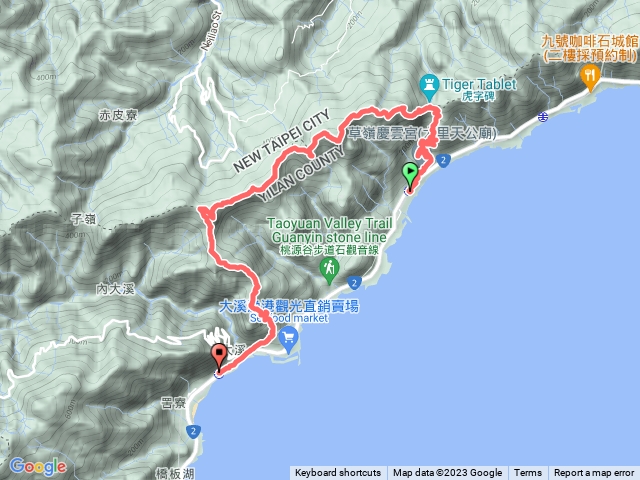Select the Tiger Tablet landmark icon
Viewport: 640px width, 480px height.
[x=429, y=87]
